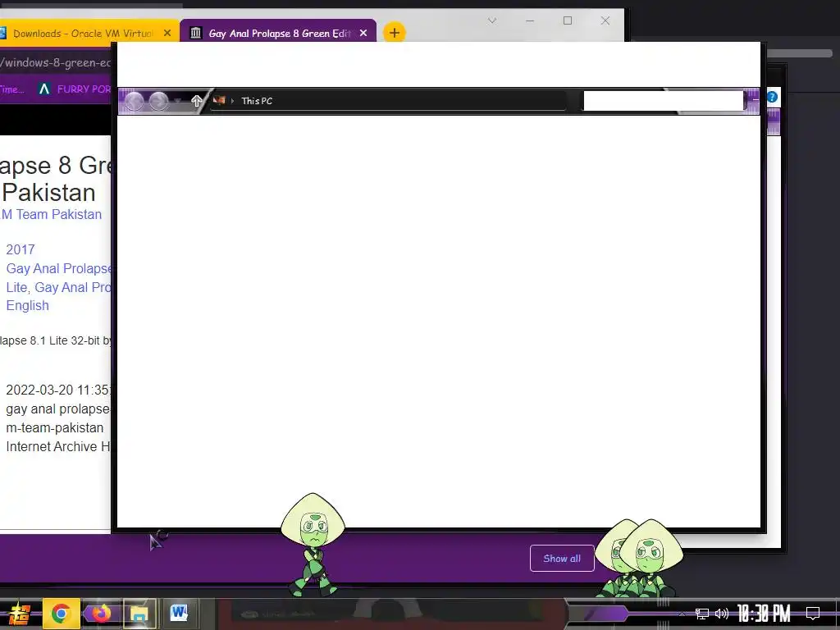Viewport: 840px width, 630px height.
Task: Click the Chrome URL address bar
Action: tap(56, 62)
